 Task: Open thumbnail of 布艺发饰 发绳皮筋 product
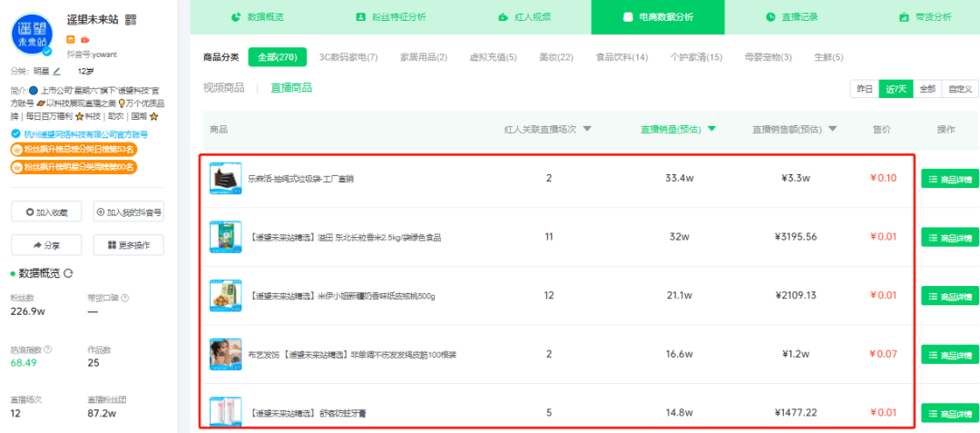click(226, 355)
